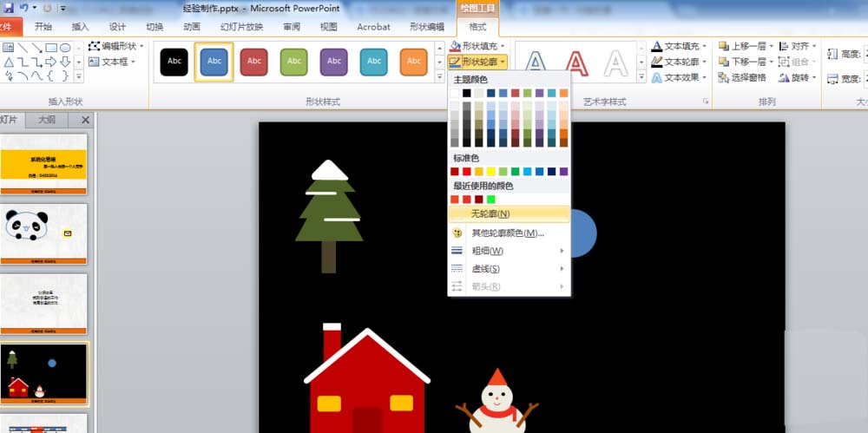Switch to 幻灯片放映 slide show tab
Screen dimensions: 868x433
(x=241, y=27)
